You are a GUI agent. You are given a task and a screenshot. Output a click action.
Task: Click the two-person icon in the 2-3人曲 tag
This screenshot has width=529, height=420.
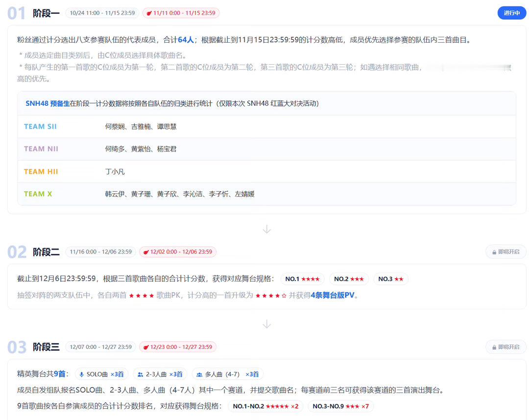click(141, 374)
